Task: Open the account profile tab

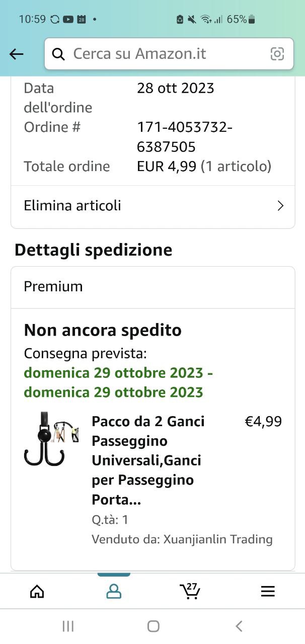Action: pos(114,591)
